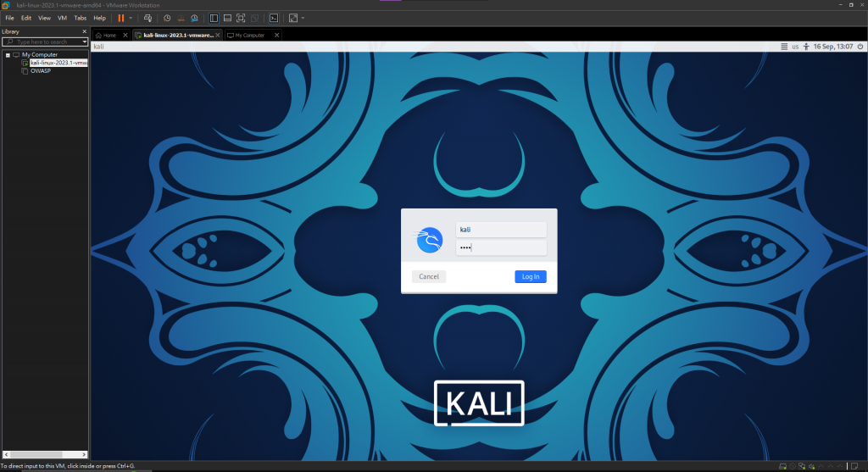Open the Help menu
The height and width of the screenshot is (472, 868).
pos(100,18)
